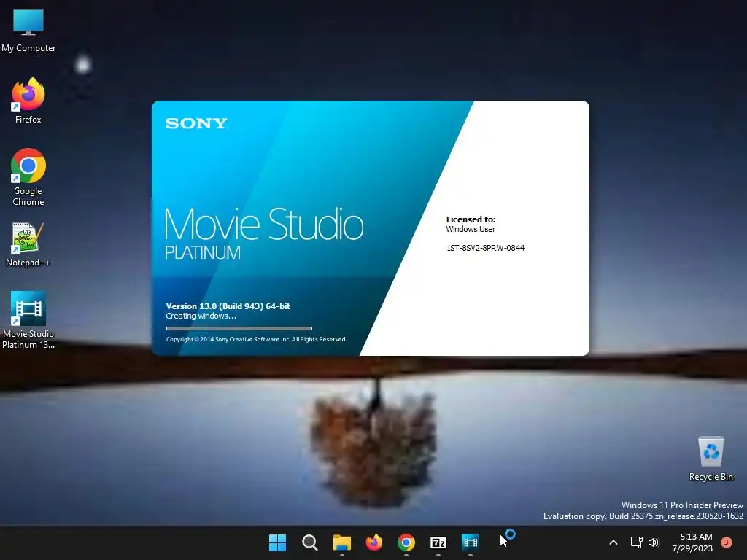
Task: Click the SONY logo on the splash
Action: tap(196, 123)
